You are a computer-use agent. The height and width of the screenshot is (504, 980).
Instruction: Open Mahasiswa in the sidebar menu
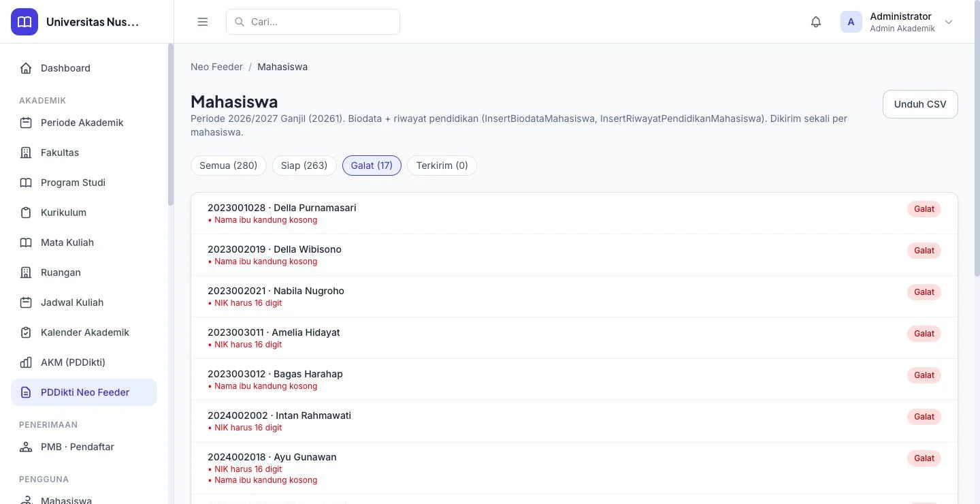click(66, 499)
